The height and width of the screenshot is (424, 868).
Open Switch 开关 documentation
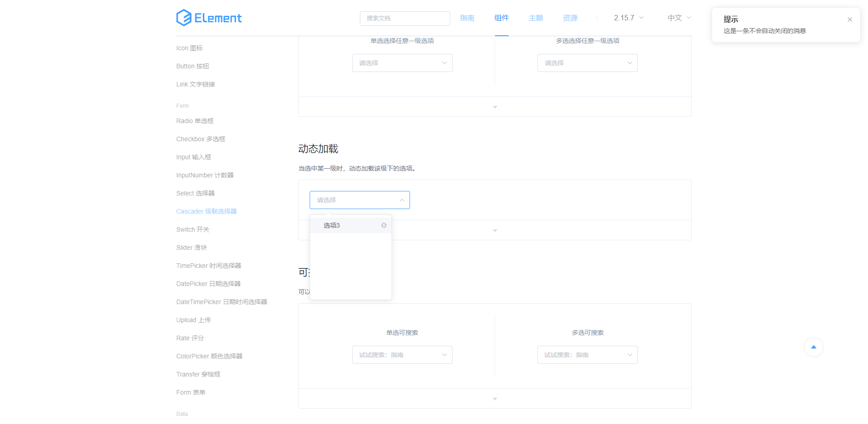click(193, 229)
